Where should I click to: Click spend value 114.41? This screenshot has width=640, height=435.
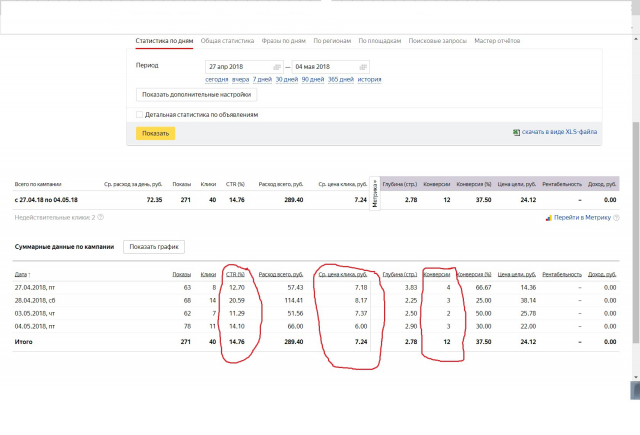[294, 301]
